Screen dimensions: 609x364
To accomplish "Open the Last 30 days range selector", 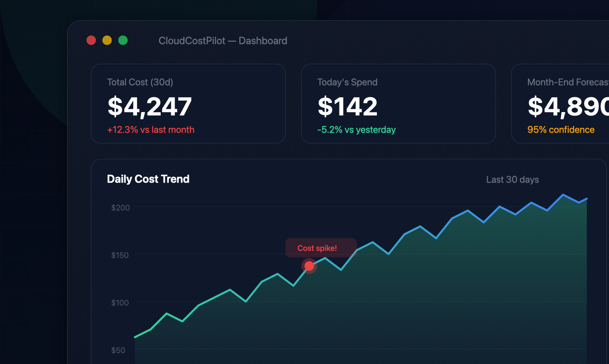I will point(512,180).
